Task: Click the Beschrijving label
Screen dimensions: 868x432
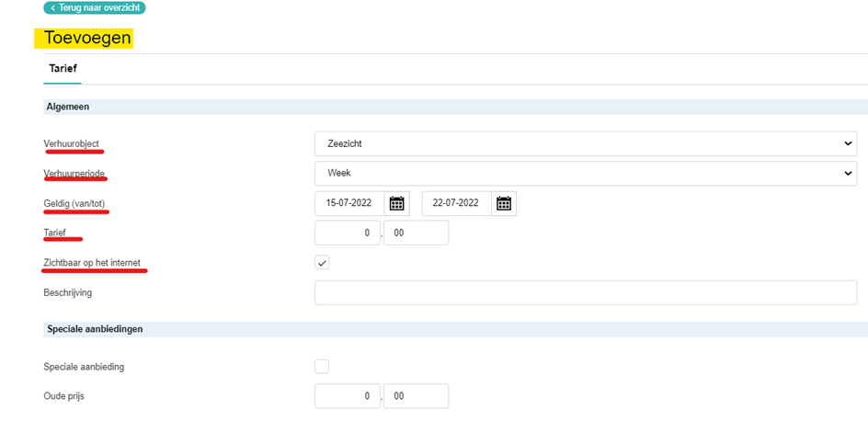Action: pos(67,292)
